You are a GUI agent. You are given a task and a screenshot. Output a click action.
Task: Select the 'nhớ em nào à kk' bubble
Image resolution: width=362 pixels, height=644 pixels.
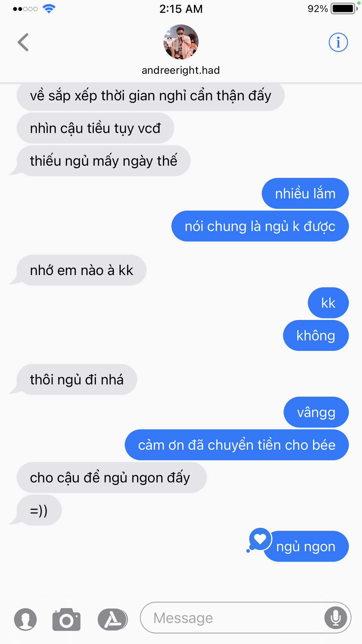click(x=81, y=270)
